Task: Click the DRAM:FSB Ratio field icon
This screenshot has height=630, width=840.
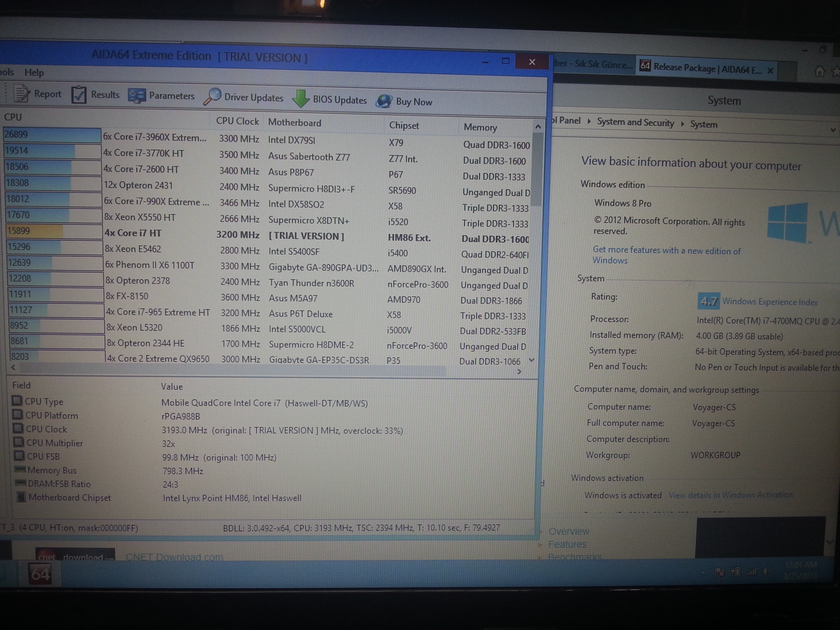Action: coord(21,483)
